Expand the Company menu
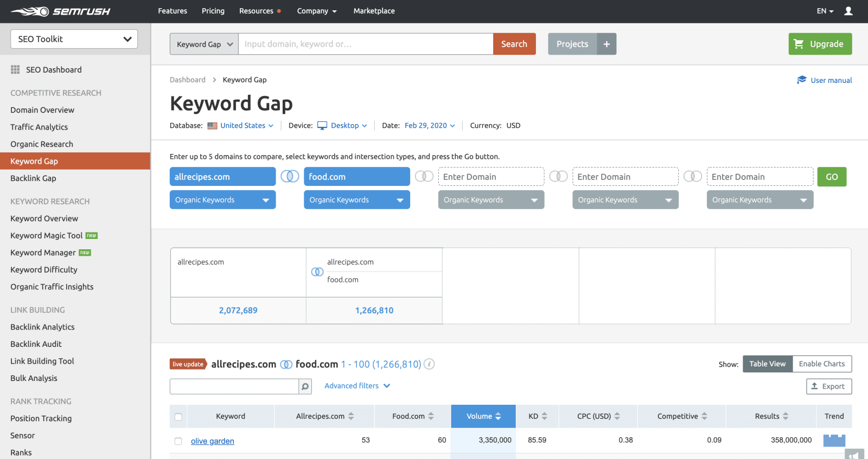 point(317,11)
